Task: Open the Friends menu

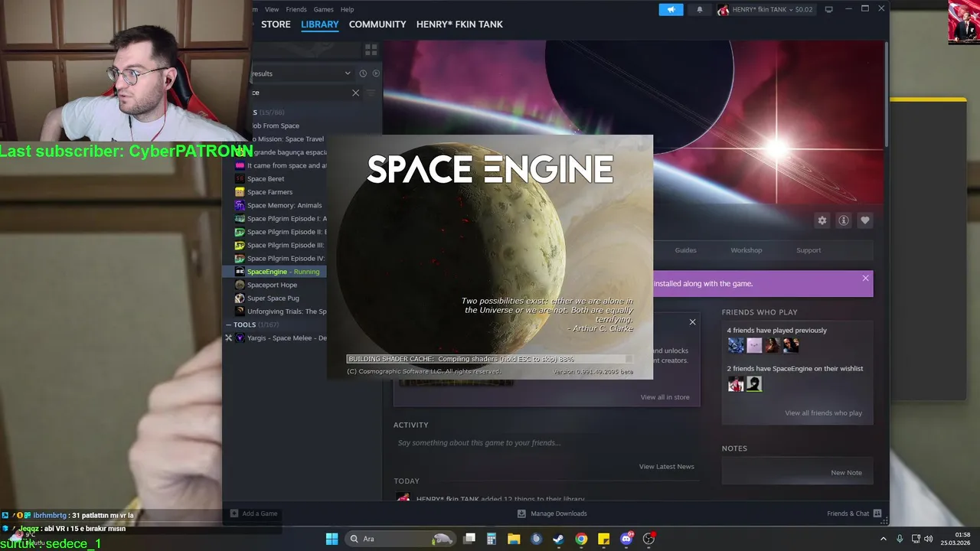Action: [296, 9]
